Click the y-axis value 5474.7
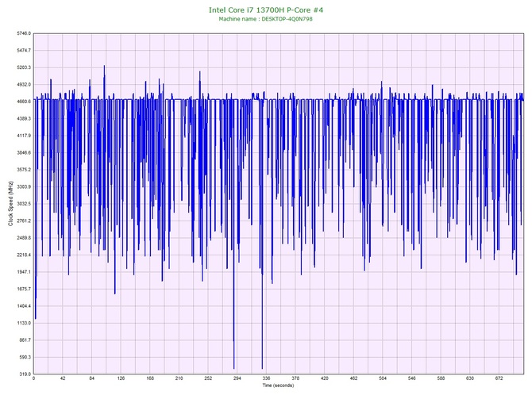Image resolution: width=532 pixels, height=399 pixels. pyautogui.click(x=23, y=51)
